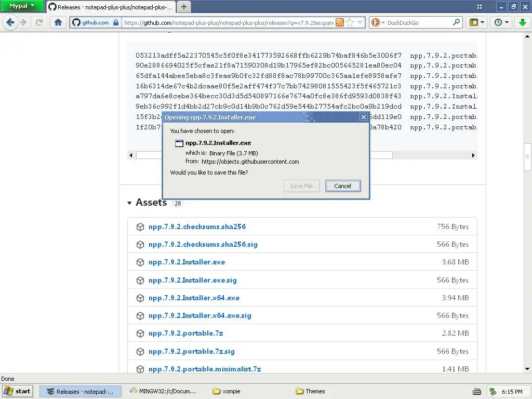Click package icon beside portable.7z.sig

(140, 352)
